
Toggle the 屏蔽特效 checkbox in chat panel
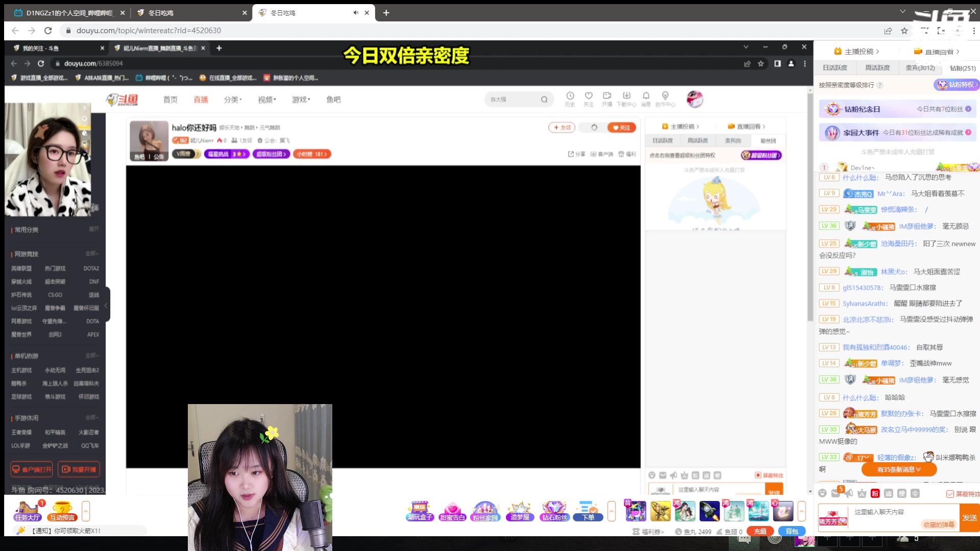pos(950,494)
